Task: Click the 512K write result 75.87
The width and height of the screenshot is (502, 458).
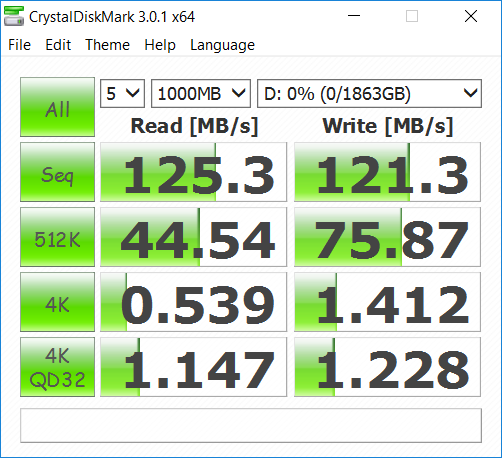Action: pos(387,237)
